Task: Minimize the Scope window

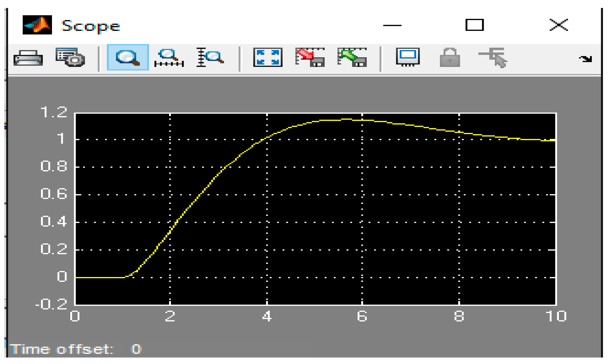Action: click(x=392, y=25)
